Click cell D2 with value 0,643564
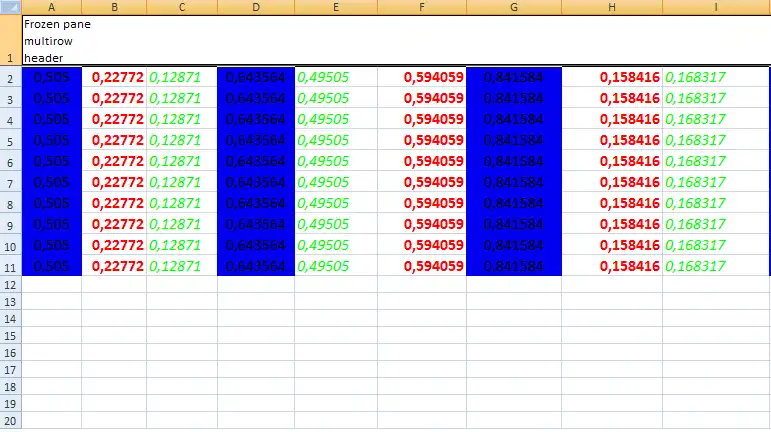The width and height of the screenshot is (771, 432). 256,77
